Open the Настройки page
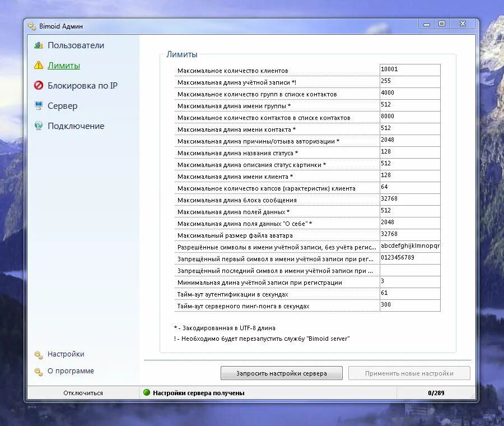 (66, 354)
